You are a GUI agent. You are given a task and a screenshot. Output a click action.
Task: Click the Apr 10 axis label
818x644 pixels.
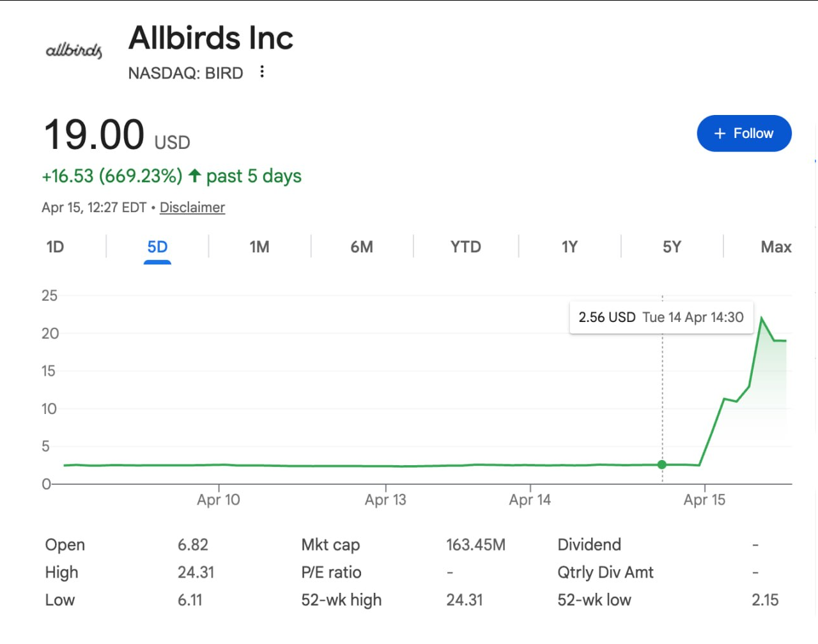[x=219, y=500]
